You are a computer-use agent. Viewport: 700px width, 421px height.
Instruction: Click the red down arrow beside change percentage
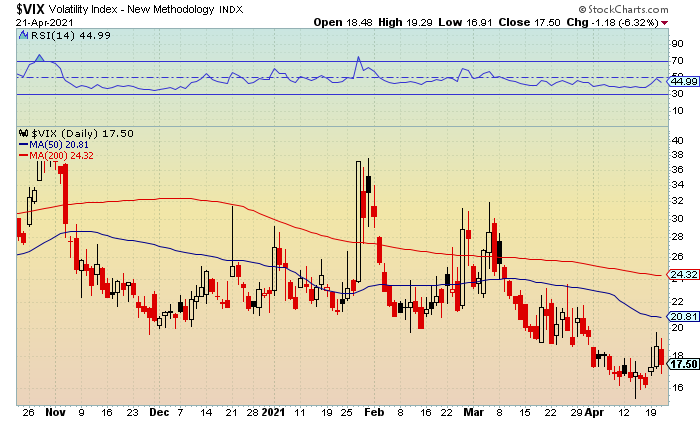[x=665, y=23]
